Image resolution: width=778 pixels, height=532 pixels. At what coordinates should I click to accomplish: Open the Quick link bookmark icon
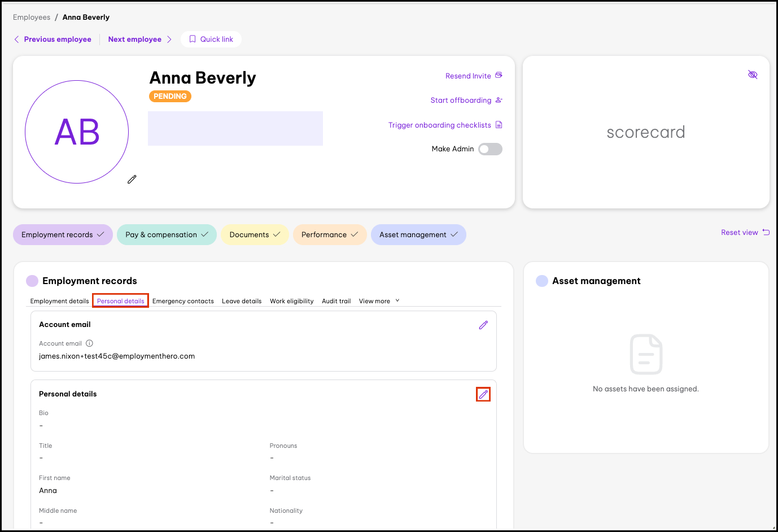coord(194,38)
